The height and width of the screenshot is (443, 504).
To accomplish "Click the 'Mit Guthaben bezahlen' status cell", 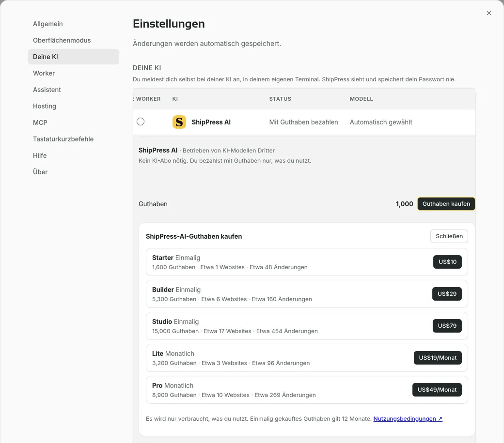I will [x=303, y=122].
